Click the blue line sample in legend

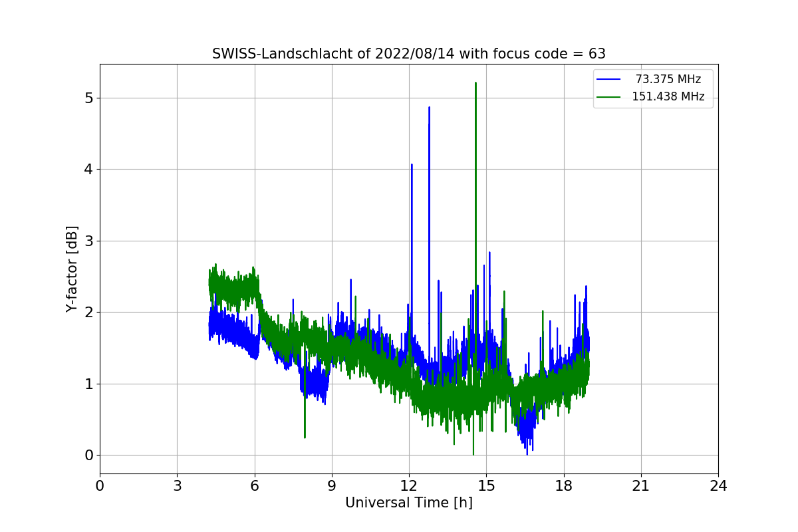[608, 79]
